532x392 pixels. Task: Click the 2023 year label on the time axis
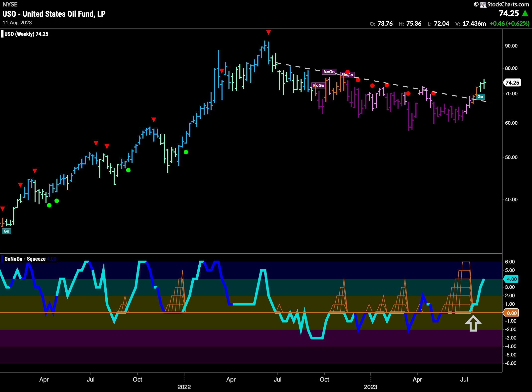tap(371, 387)
